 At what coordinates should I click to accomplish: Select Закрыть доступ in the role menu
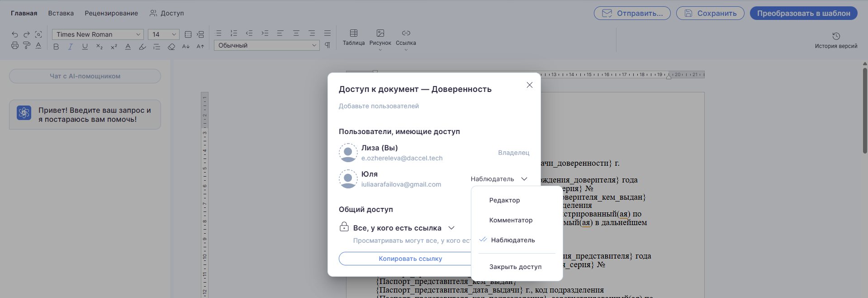(x=515, y=267)
